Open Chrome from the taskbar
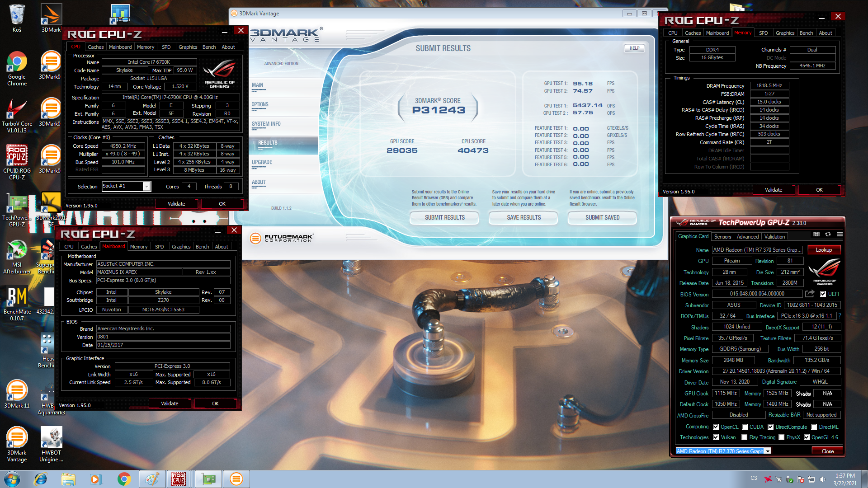The image size is (868, 488). (124, 479)
